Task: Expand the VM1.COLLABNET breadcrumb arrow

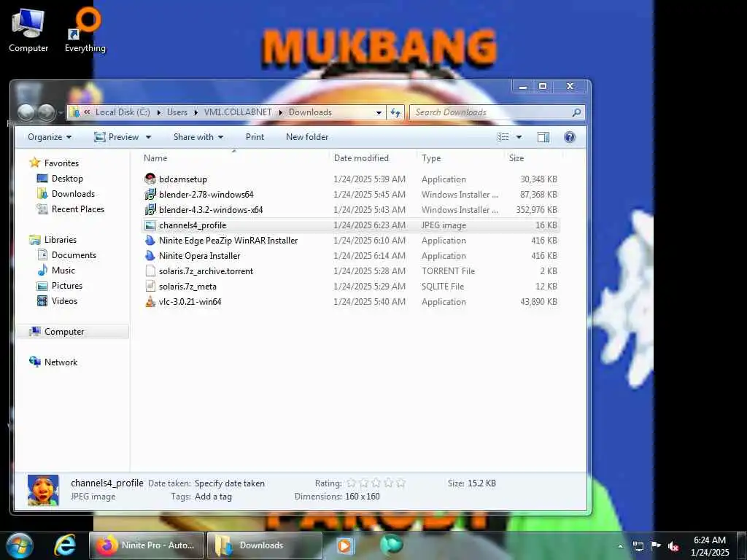Action: pyautogui.click(x=281, y=112)
